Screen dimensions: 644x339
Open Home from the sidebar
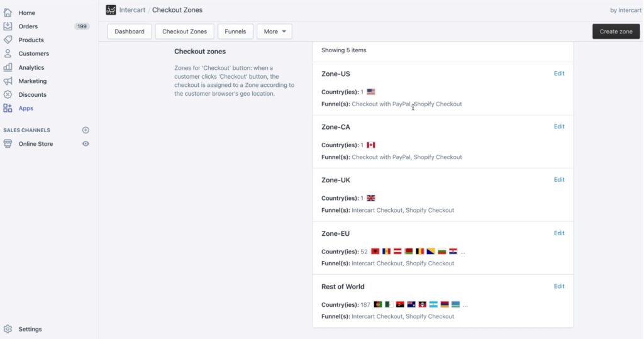tap(26, 13)
